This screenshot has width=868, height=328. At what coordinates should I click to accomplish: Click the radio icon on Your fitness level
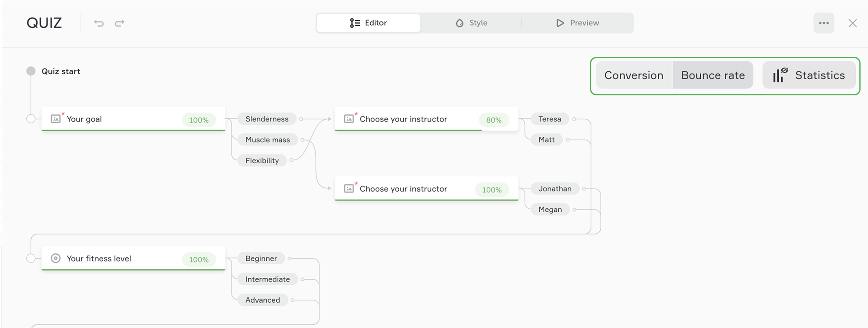56,258
